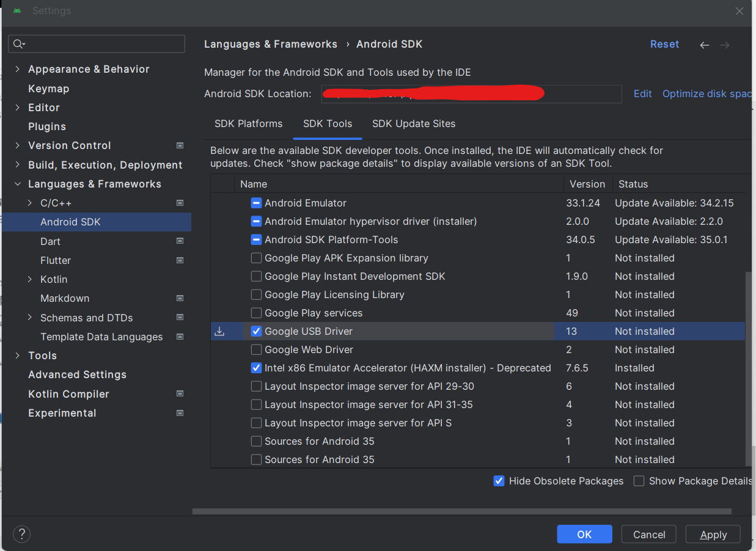756x551 pixels.
Task: Click the horizontal scrollbar under settings panel
Action: tap(461, 511)
